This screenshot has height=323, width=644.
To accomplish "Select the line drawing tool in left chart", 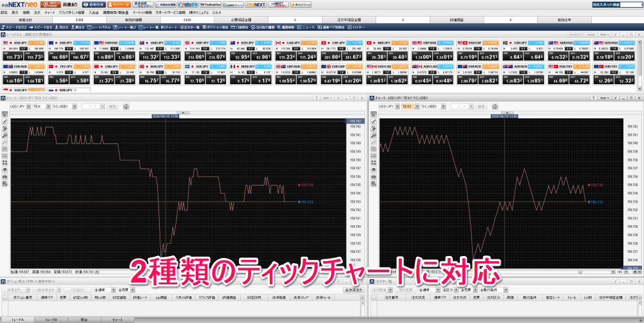I will [x=5, y=122].
